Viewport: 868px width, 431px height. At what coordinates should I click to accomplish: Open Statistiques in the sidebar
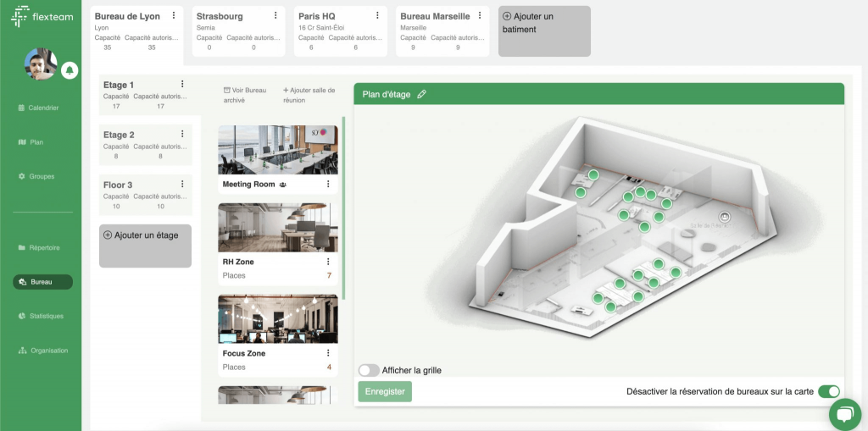point(46,316)
